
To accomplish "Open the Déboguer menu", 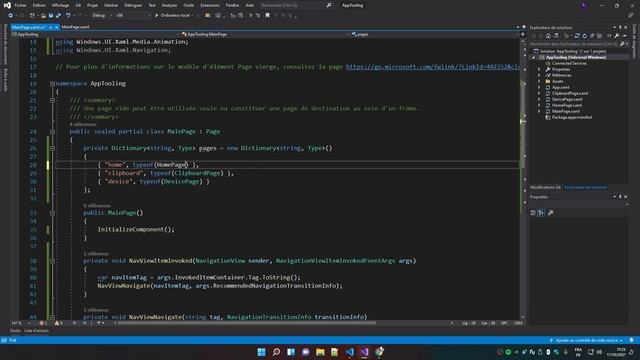I will click(133, 5).
